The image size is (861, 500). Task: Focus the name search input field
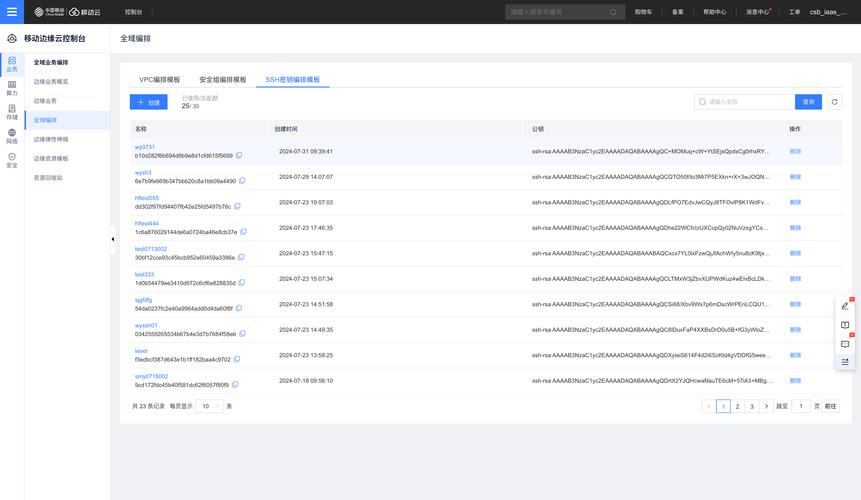click(x=745, y=102)
